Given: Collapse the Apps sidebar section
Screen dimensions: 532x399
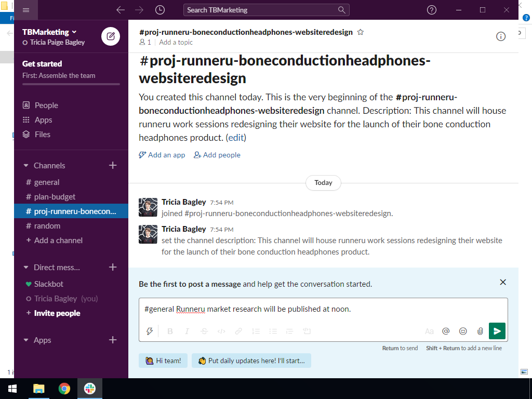Looking at the screenshot, I should (x=26, y=340).
